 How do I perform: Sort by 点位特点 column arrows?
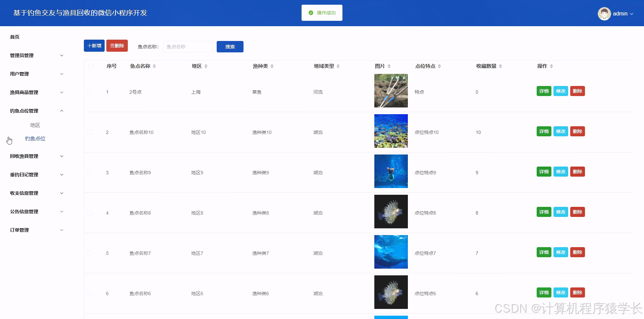pyautogui.click(x=439, y=66)
